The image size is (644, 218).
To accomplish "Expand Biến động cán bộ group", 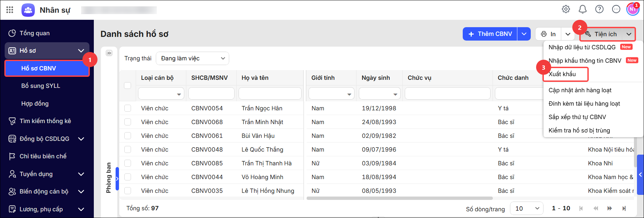I will (x=81, y=192).
